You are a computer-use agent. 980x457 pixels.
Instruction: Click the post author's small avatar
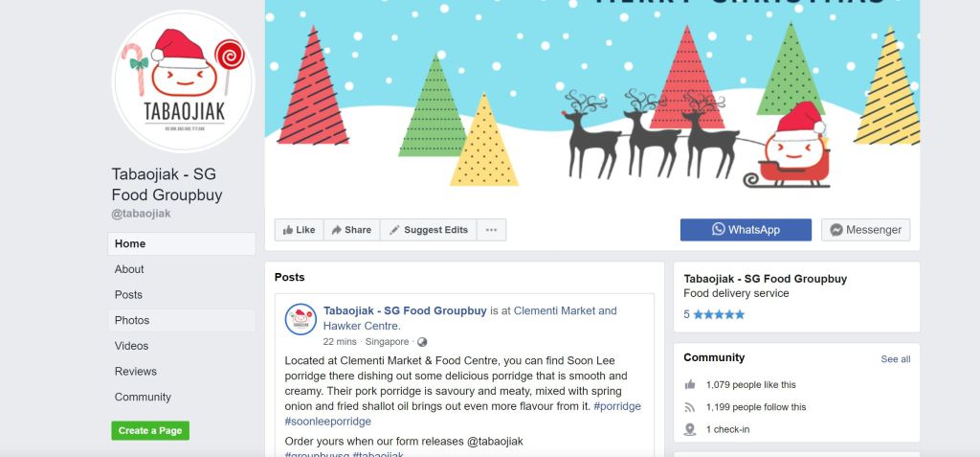pyautogui.click(x=301, y=319)
